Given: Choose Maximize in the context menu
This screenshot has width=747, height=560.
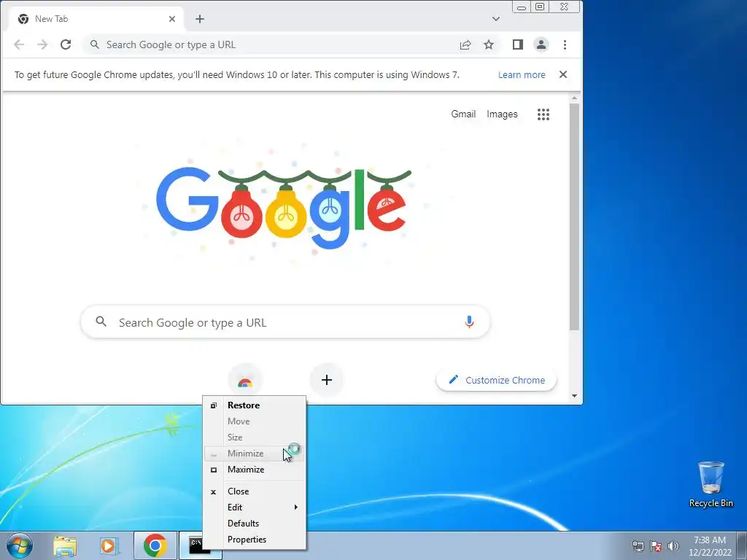Looking at the screenshot, I should (255, 470).
